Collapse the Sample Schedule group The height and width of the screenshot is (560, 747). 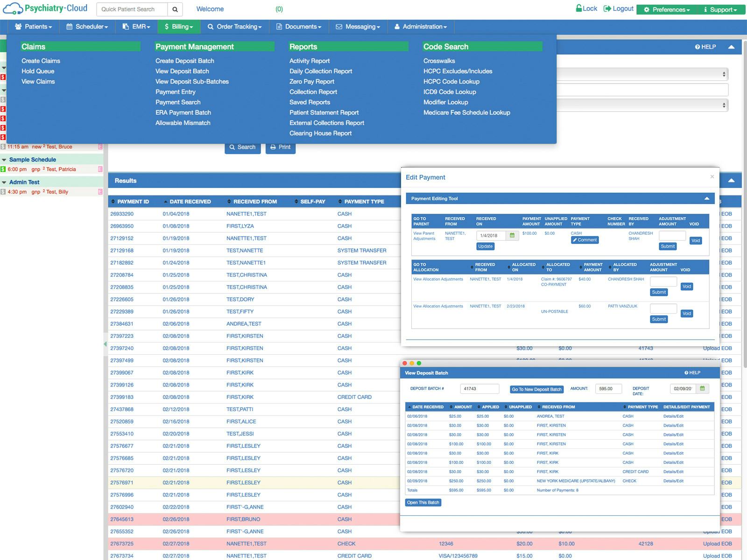point(4,159)
